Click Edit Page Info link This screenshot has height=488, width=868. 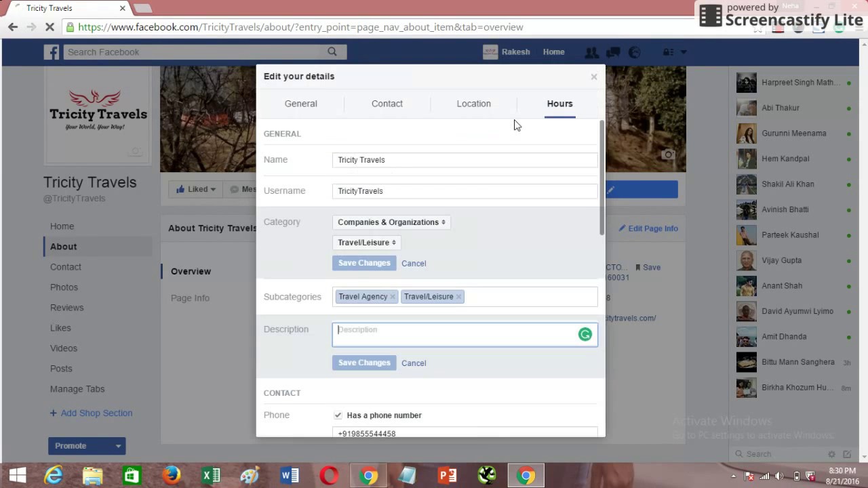tap(648, 228)
